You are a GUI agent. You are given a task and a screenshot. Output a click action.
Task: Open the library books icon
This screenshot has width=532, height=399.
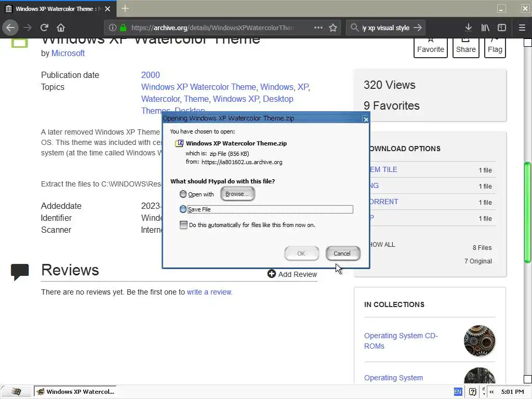click(x=485, y=28)
